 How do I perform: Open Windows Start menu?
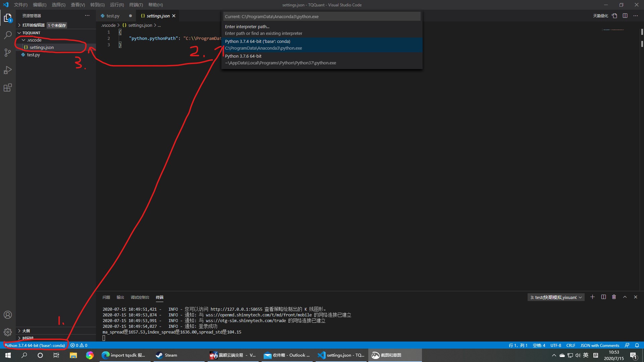pyautogui.click(x=8, y=355)
